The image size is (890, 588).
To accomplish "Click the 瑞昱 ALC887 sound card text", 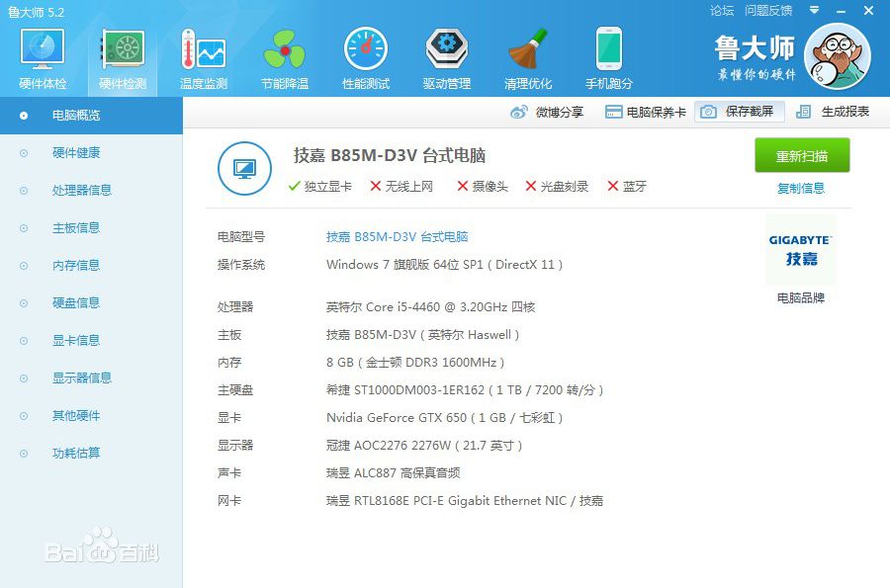I will 394,473.
